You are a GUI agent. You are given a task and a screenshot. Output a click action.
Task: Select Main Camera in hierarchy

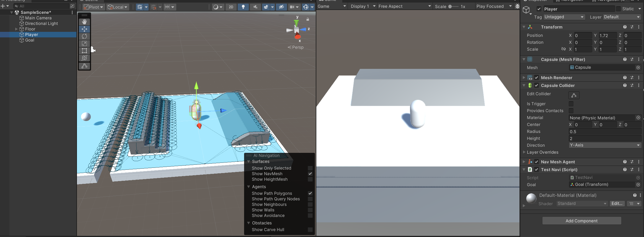(38, 18)
